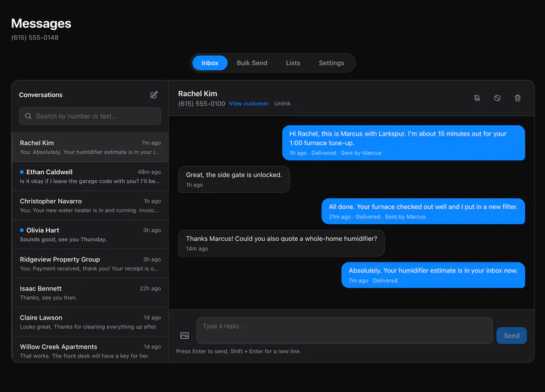545x392 pixels.
Task: Open Christopher Navarro conversation
Action: coord(90,206)
